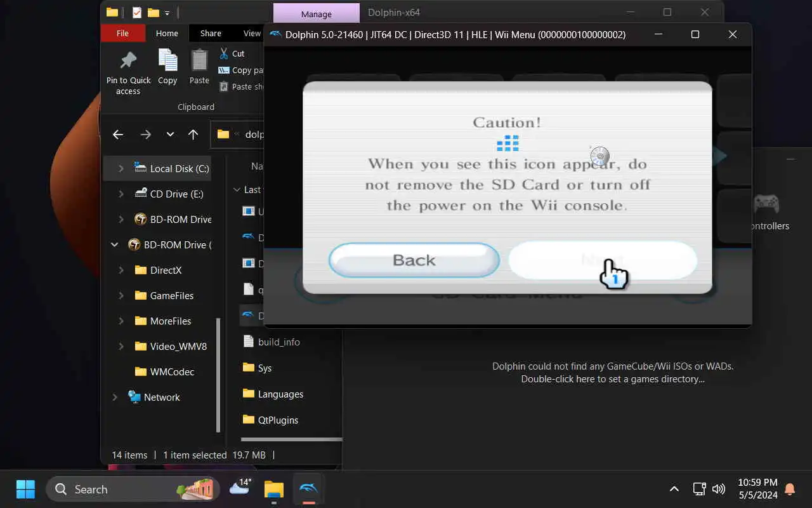This screenshot has width=812, height=508.
Task: Expand the collapsed BD-ROM Drive node
Action: point(121,219)
